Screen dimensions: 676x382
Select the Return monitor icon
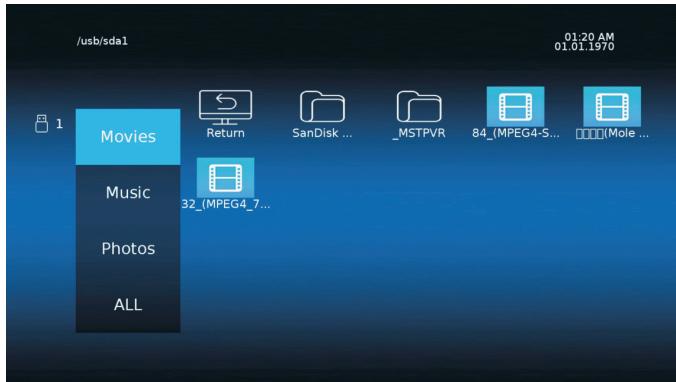(x=225, y=107)
